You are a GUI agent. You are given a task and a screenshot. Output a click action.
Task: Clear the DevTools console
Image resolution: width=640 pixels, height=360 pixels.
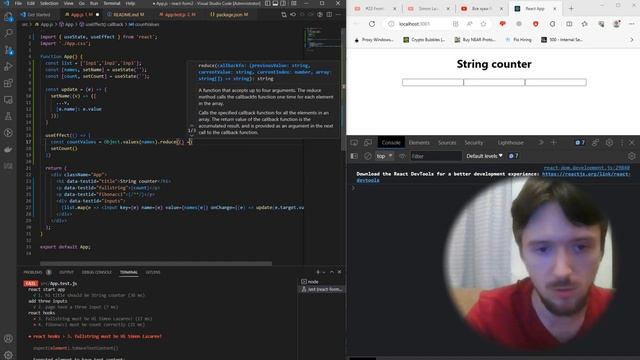click(367, 156)
